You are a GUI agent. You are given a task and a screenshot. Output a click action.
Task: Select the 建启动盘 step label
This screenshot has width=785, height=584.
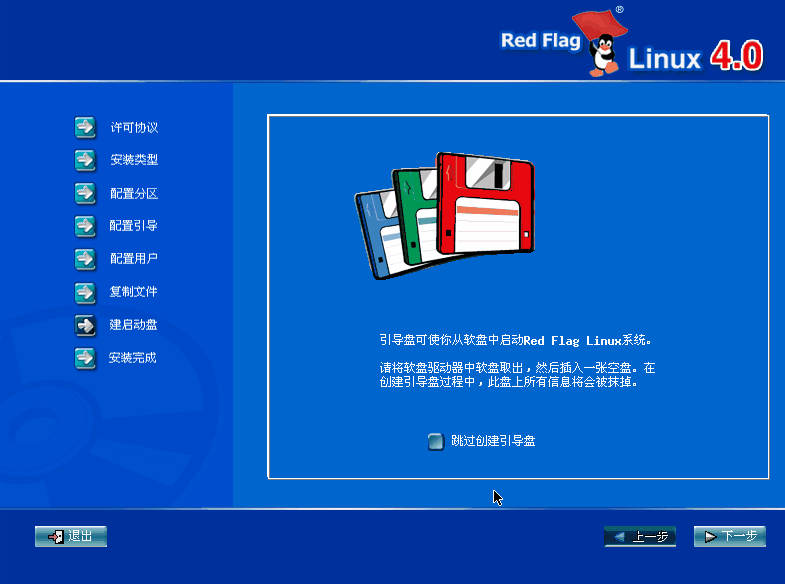coord(134,325)
